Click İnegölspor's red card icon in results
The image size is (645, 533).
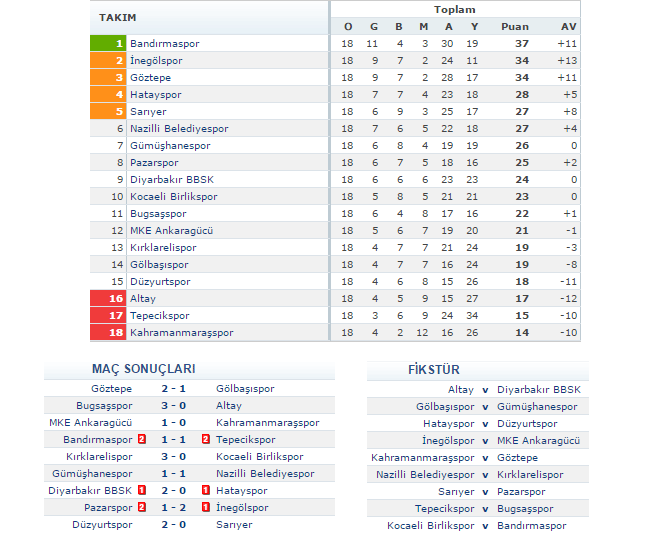(205, 508)
